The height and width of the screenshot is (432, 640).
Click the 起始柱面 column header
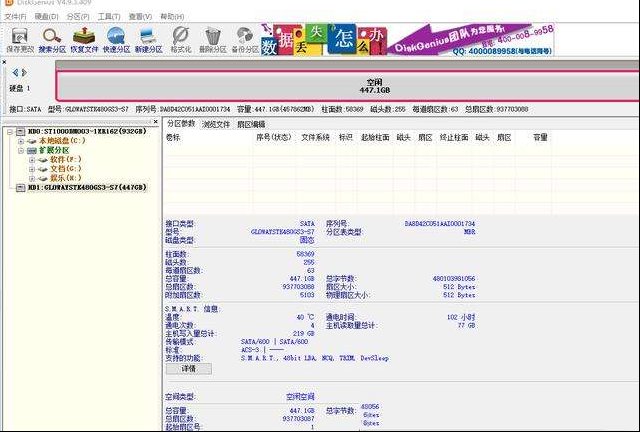[x=375, y=138]
